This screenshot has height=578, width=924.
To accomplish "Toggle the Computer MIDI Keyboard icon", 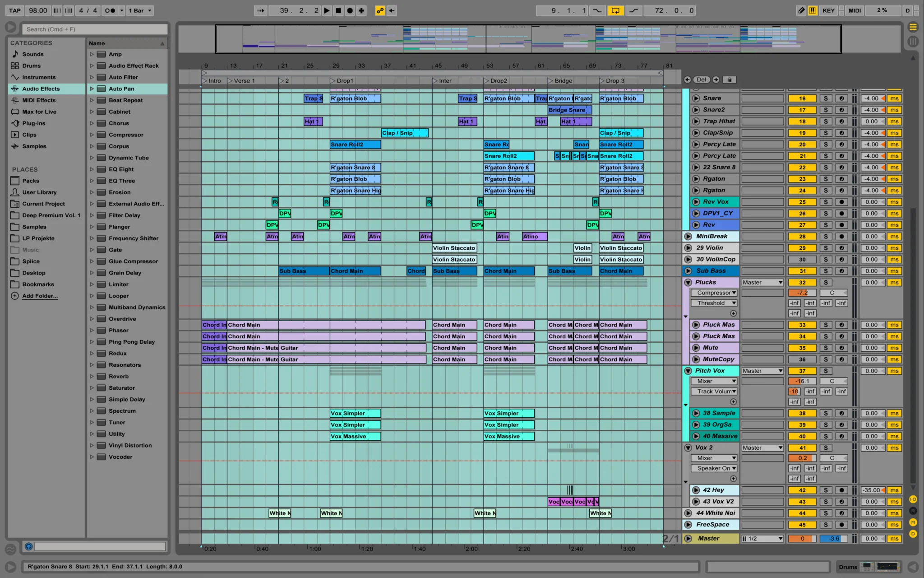I will (813, 10).
